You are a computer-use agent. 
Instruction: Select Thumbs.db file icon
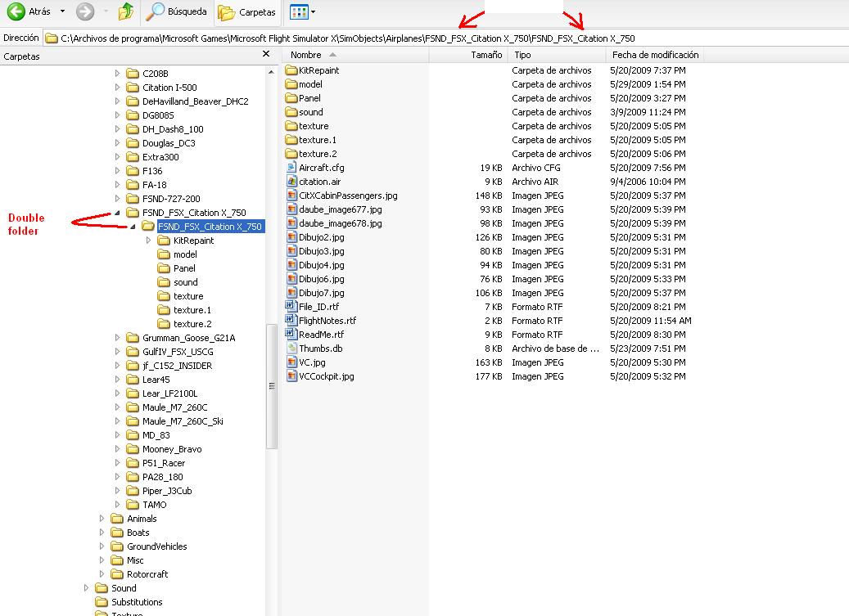pyautogui.click(x=291, y=348)
